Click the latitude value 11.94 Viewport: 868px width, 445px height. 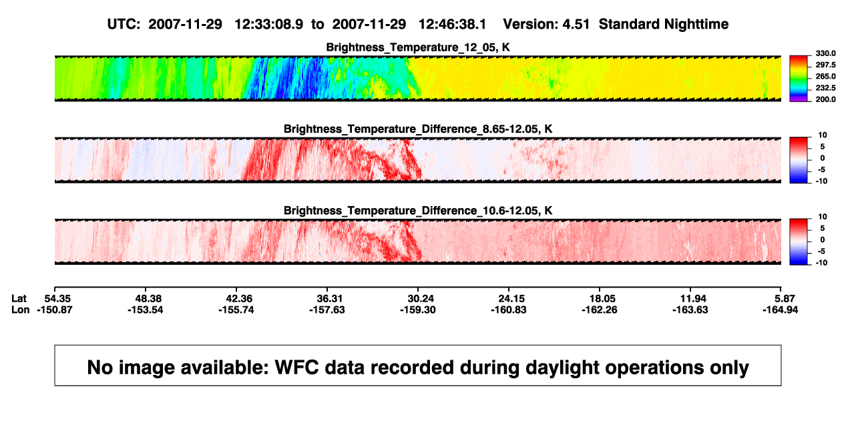pos(691,298)
